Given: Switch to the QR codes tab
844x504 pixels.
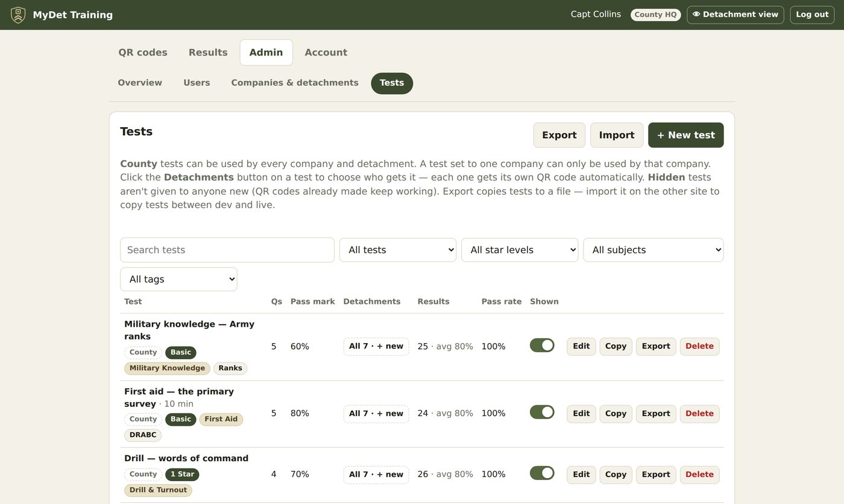Looking at the screenshot, I should coord(143,52).
